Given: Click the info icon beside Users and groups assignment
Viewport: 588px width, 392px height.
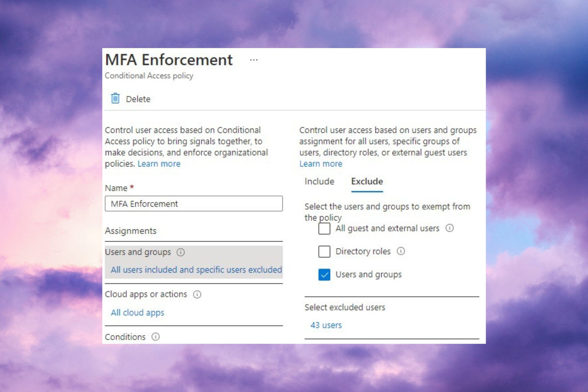Looking at the screenshot, I should 181,252.
